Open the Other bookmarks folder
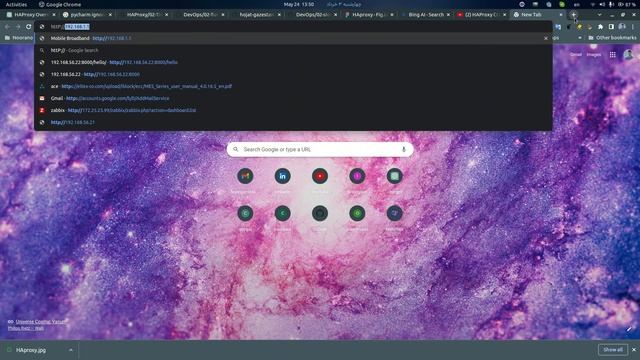The width and height of the screenshot is (640, 360). [x=612, y=38]
